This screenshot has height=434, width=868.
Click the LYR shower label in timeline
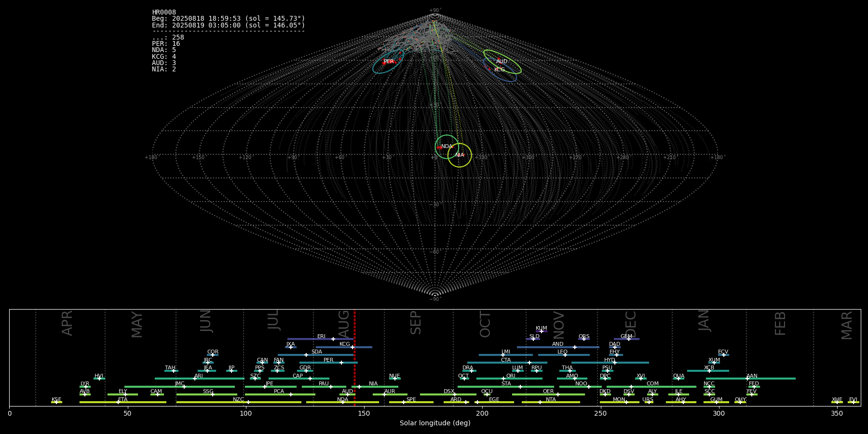pyautogui.click(x=85, y=384)
